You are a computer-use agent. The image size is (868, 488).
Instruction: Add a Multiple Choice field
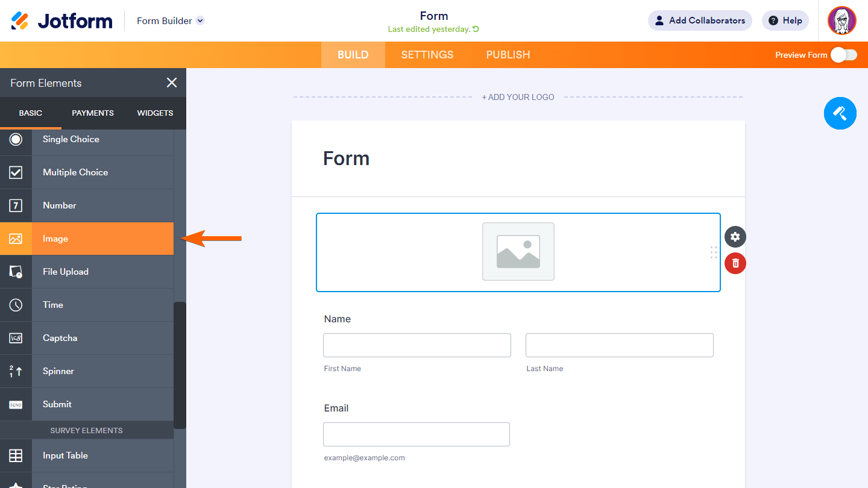(87, 172)
